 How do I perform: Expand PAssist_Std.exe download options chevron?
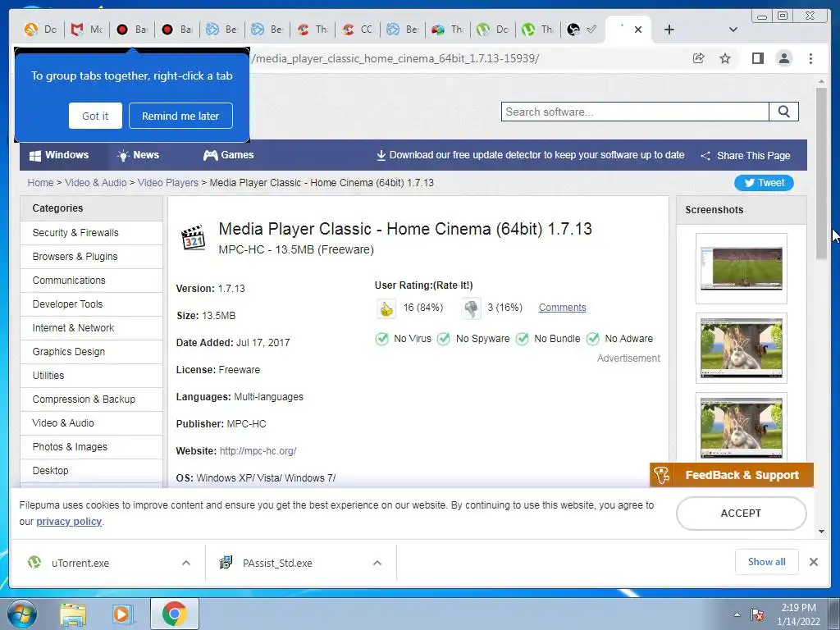point(377,563)
